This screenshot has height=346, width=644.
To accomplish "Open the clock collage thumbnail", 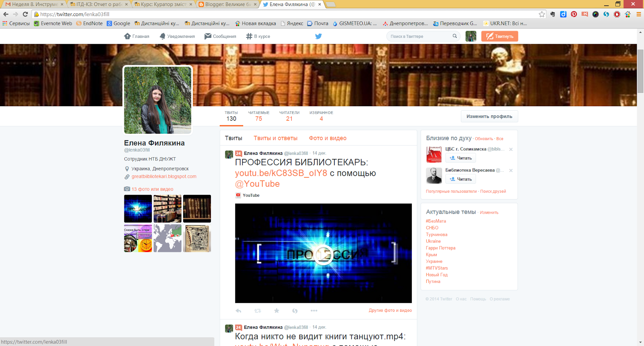I will tap(138, 238).
